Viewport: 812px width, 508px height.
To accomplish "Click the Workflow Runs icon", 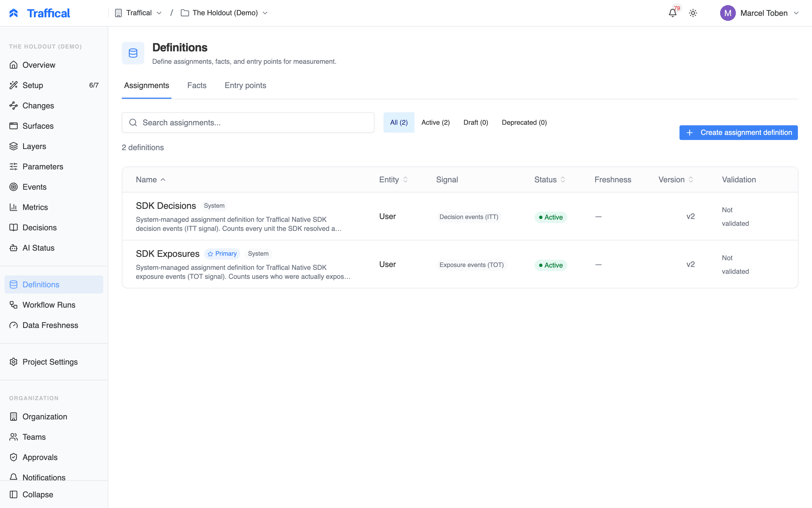I will click(x=14, y=305).
